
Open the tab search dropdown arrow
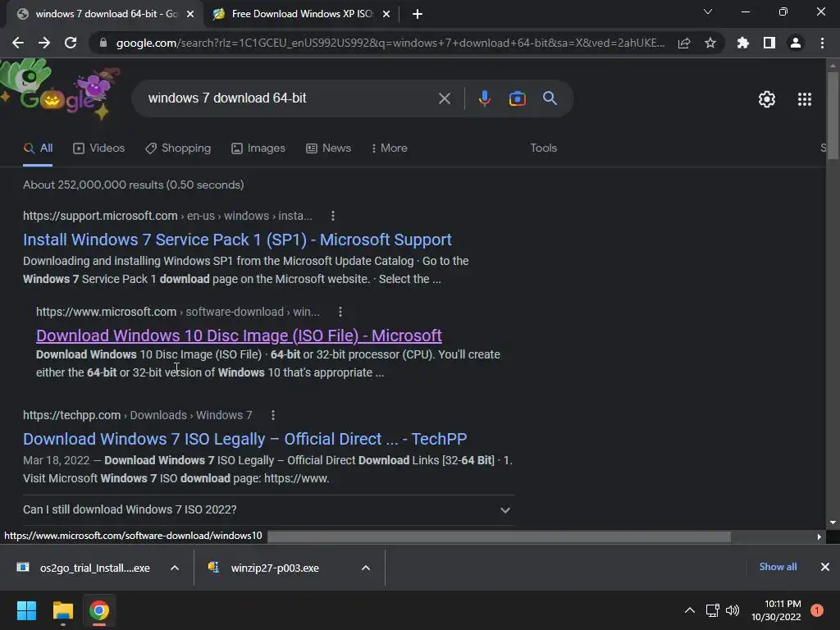tap(708, 11)
